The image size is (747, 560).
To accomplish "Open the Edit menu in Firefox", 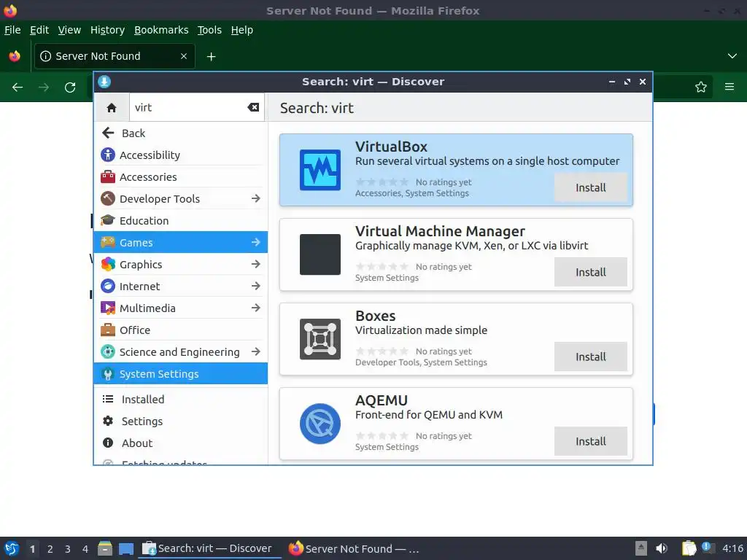I will (x=39, y=30).
